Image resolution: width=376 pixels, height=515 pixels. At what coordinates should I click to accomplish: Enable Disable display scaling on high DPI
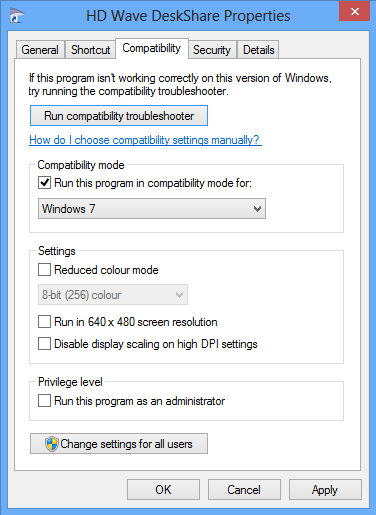44,344
